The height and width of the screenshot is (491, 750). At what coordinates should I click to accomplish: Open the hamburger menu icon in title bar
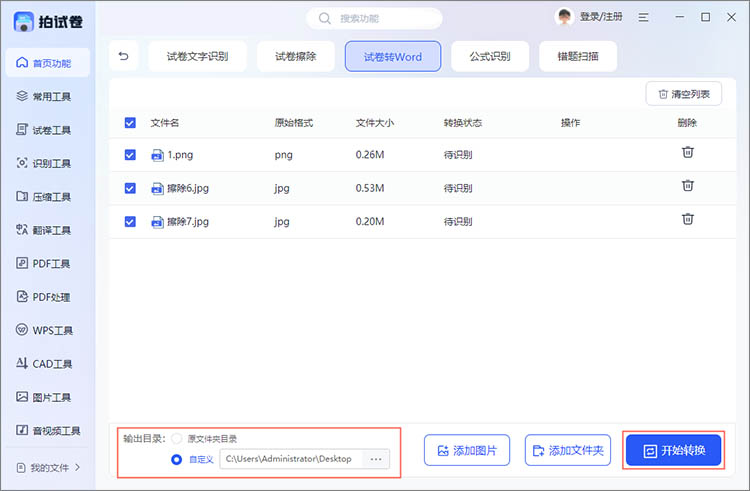point(644,17)
